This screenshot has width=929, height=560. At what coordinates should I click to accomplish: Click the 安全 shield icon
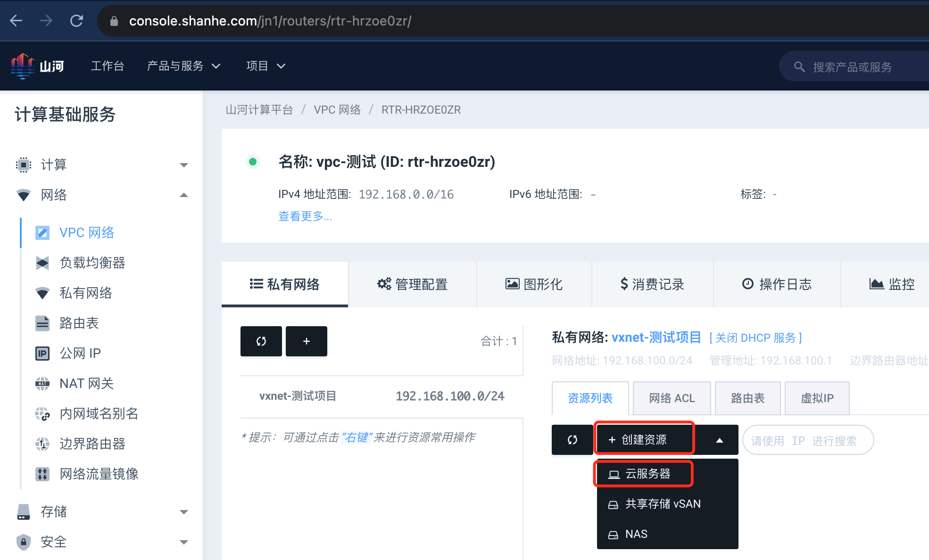click(23, 542)
